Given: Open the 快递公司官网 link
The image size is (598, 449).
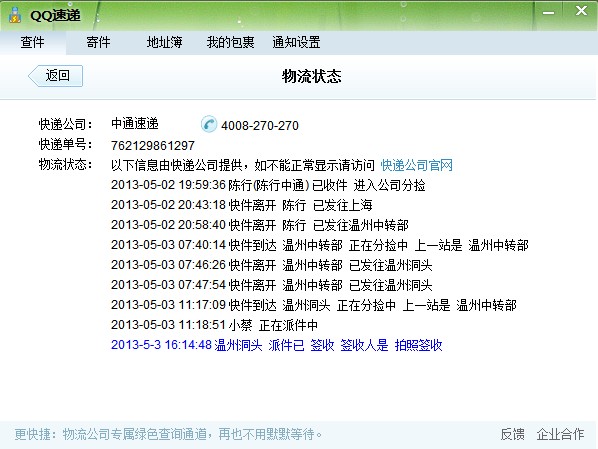Looking at the screenshot, I should [x=416, y=165].
